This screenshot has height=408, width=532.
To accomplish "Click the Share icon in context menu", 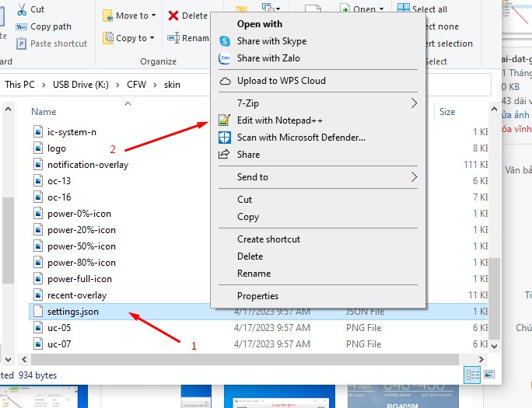I will click(x=225, y=155).
